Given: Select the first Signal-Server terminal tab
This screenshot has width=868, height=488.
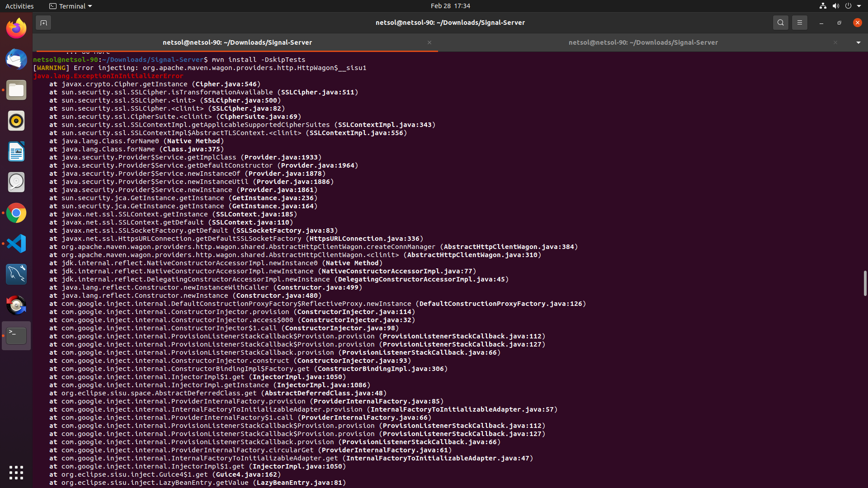Looking at the screenshot, I should (x=237, y=42).
